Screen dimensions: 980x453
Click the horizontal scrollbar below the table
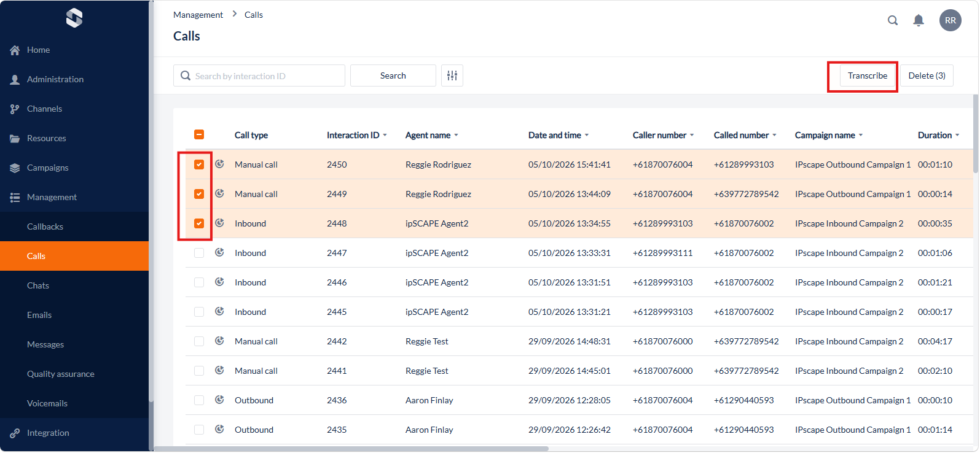(x=351, y=449)
